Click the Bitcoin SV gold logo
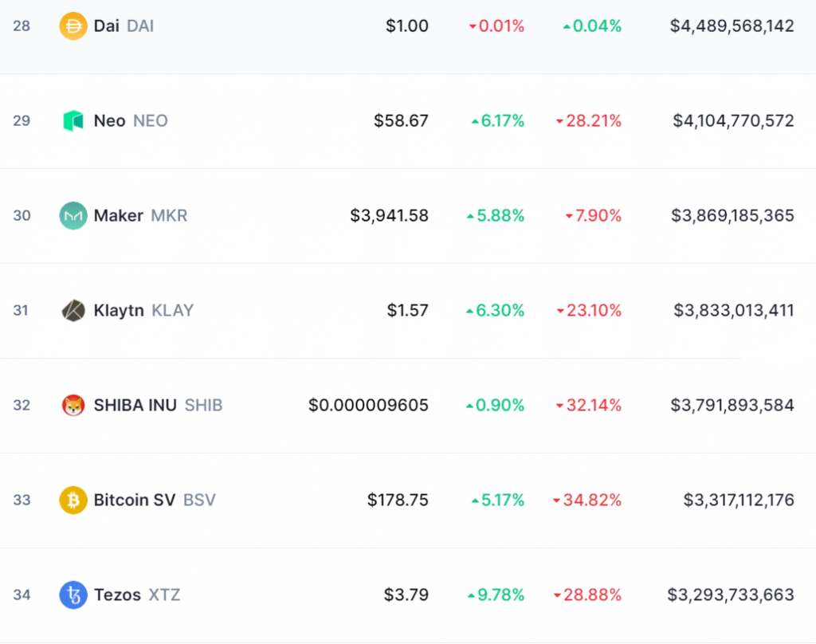 point(73,500)
